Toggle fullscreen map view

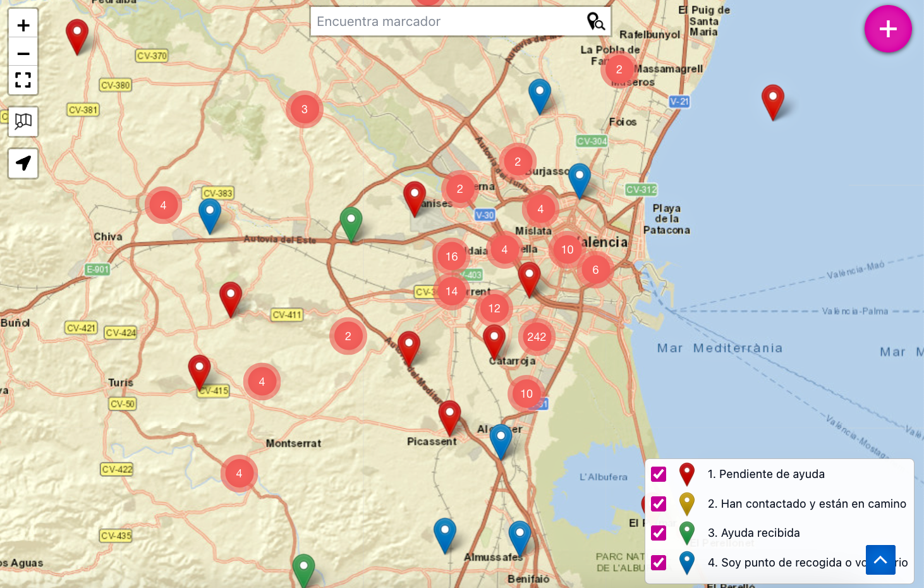[x=23, y=80]
